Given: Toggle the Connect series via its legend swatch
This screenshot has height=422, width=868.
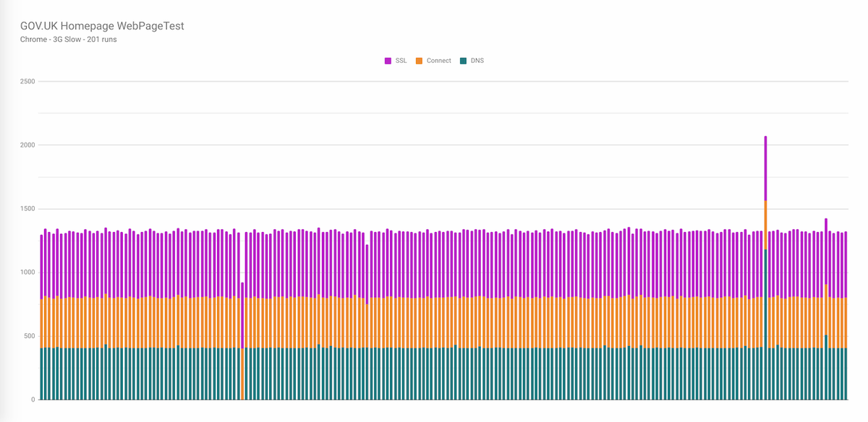Looking at the screenshot, I should tap(418, 61).
